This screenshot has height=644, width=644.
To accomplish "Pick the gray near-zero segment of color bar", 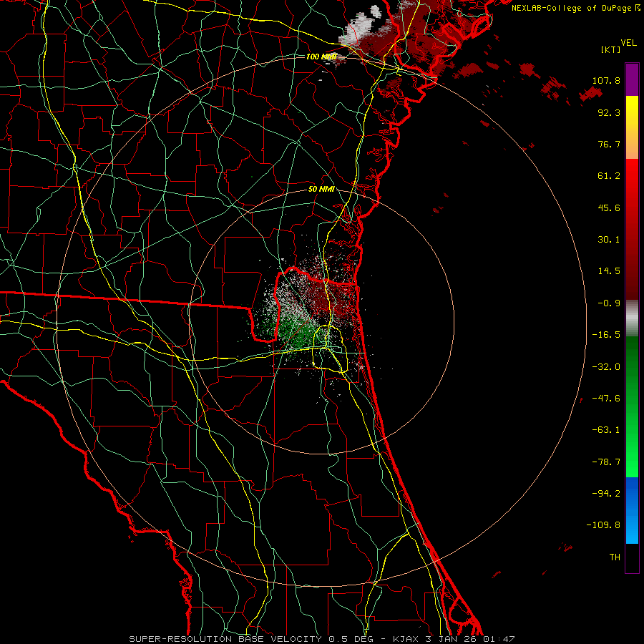I will pos(632,318).
